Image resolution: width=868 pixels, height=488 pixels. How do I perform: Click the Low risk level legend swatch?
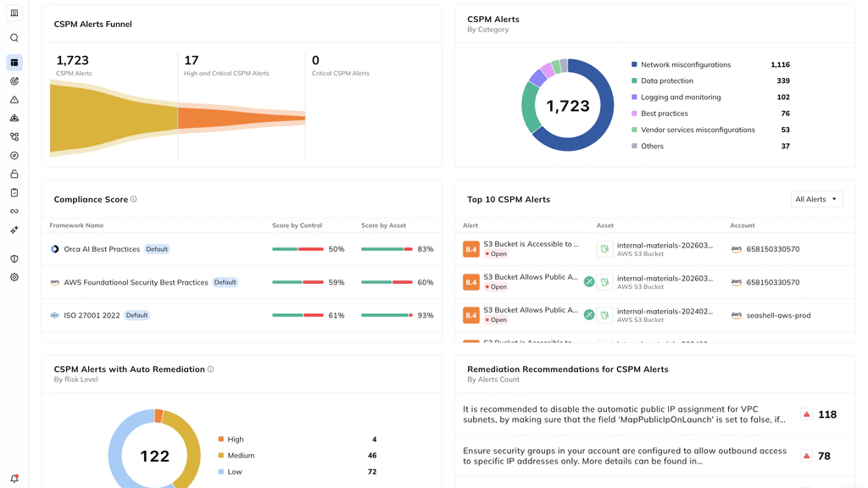221,472
